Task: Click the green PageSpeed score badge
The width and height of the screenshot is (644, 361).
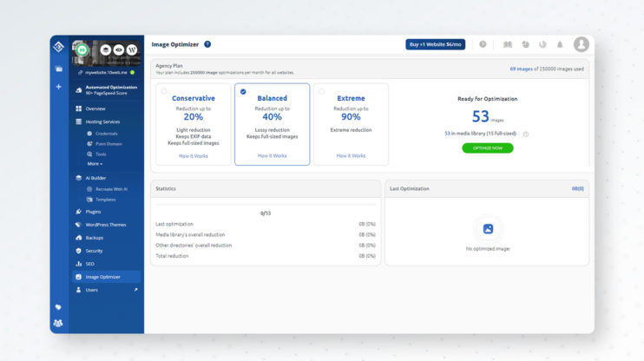Action: (x=82, y=50)
